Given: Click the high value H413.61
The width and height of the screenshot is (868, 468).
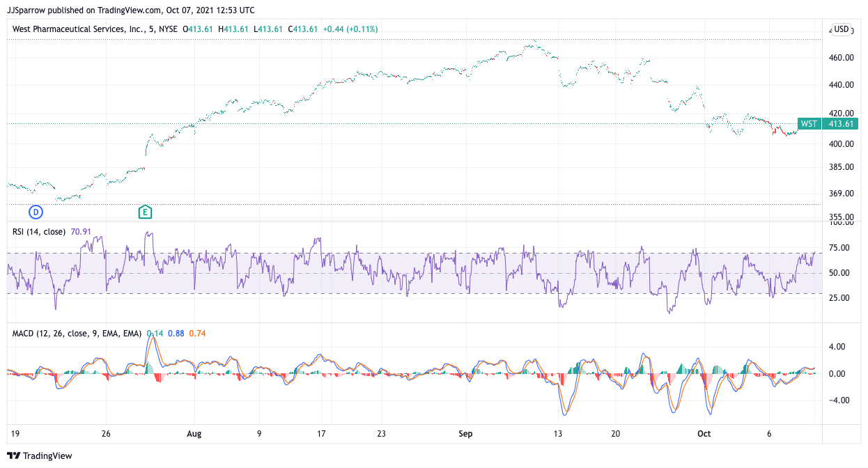Looking at the screenshot, I should pyautogui.click(x=233, y=29).
